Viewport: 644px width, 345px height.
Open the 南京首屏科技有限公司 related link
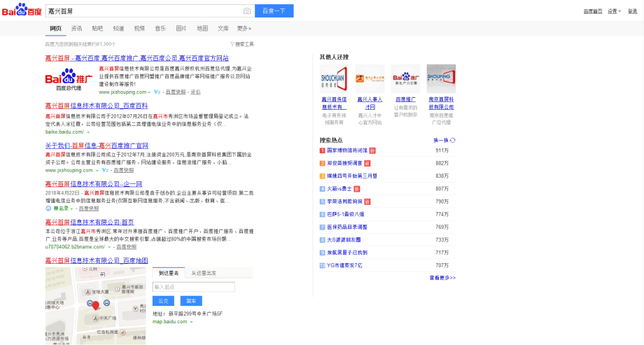pyautogui.click(x=441, y=103)
